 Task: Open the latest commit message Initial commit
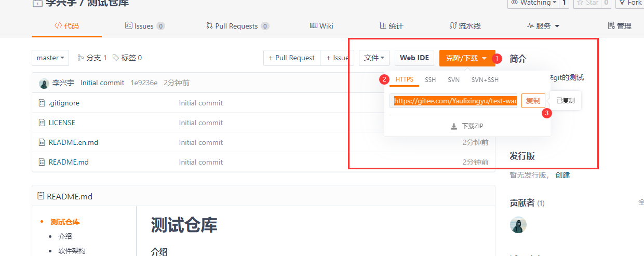(x=102, y=83)
